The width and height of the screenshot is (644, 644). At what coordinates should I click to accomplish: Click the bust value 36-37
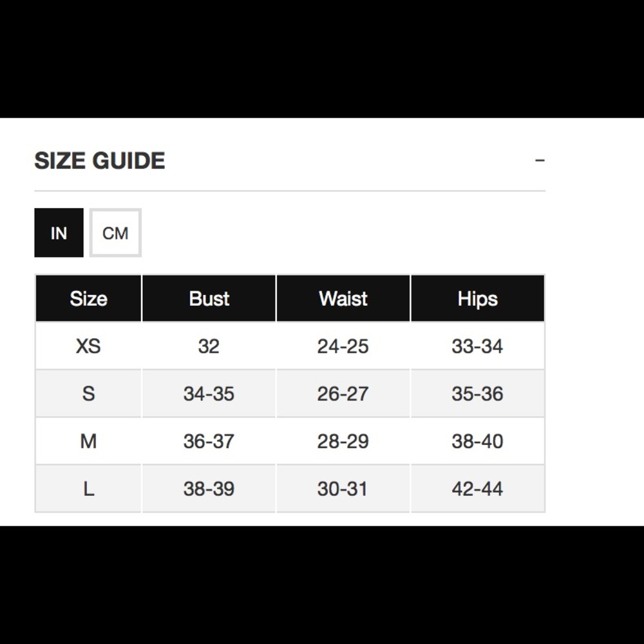pyautogui.click(x=209, y=441)
